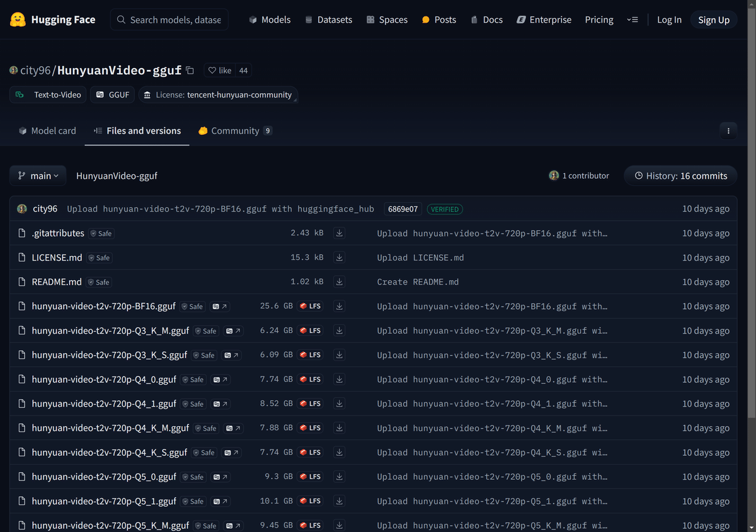Open the LICENSE.md file

click(57, 258)
